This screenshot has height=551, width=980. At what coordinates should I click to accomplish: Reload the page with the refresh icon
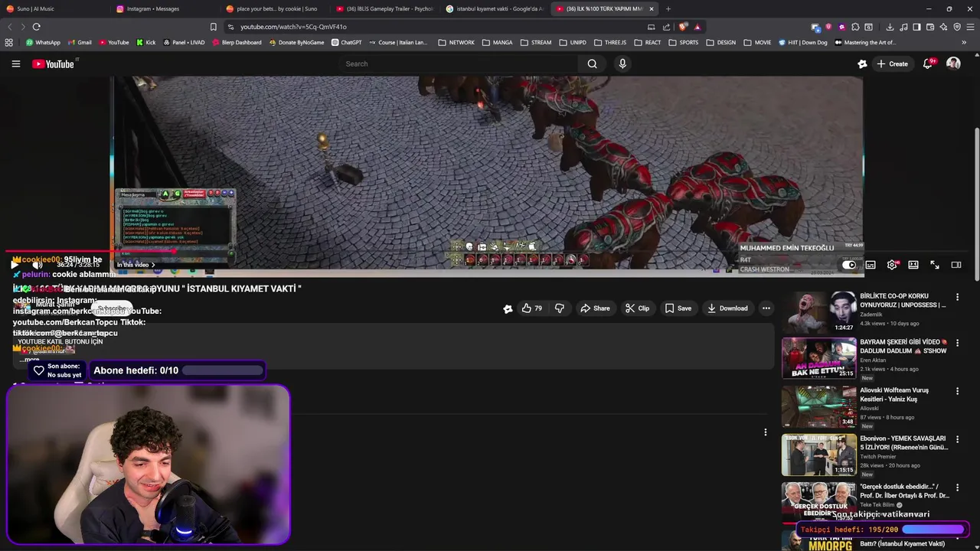[36, 27]
